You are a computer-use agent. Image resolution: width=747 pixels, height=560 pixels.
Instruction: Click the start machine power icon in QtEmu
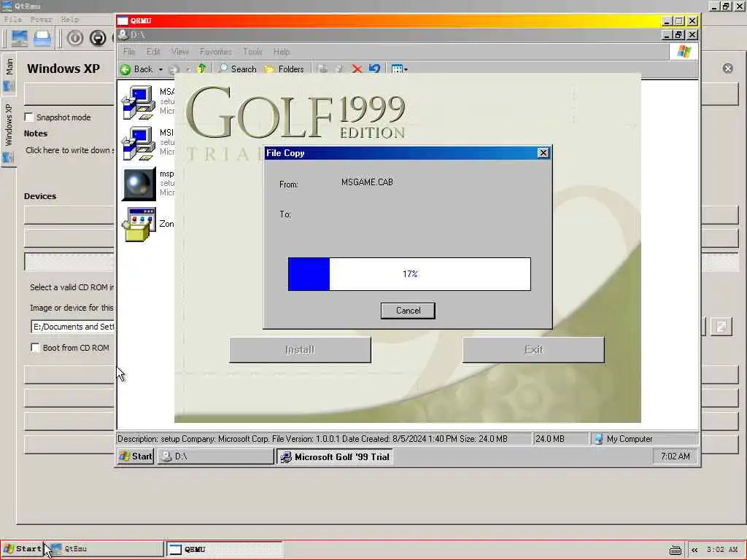coord(75,38)
